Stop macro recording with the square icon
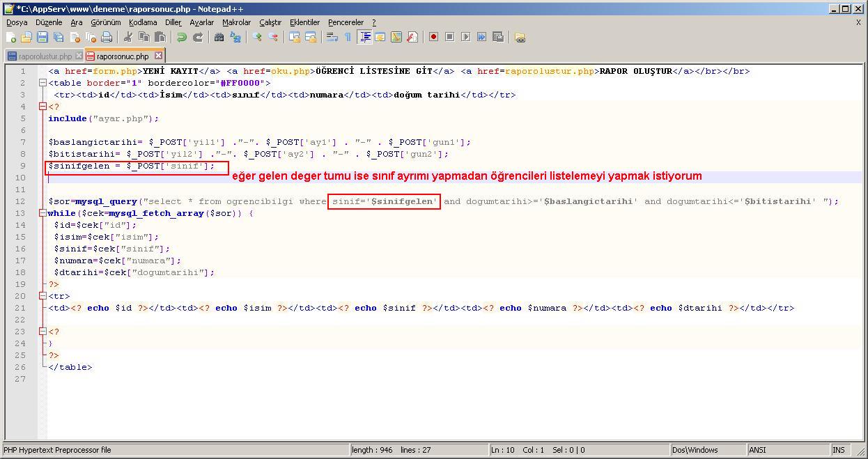Viewport: 868px width, 459px height. (x=449, y=37)
